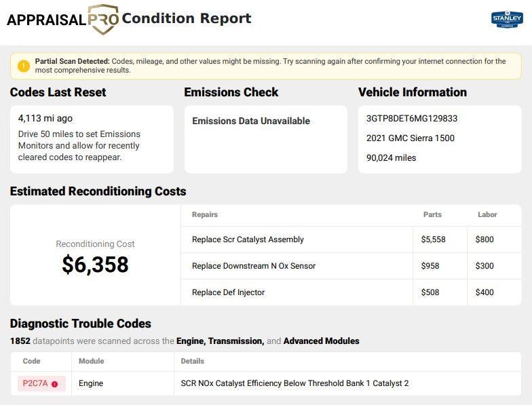Screen dimensions: 532x405
Task: Click the $800 labor cost
Action: (x=484, y=239)
